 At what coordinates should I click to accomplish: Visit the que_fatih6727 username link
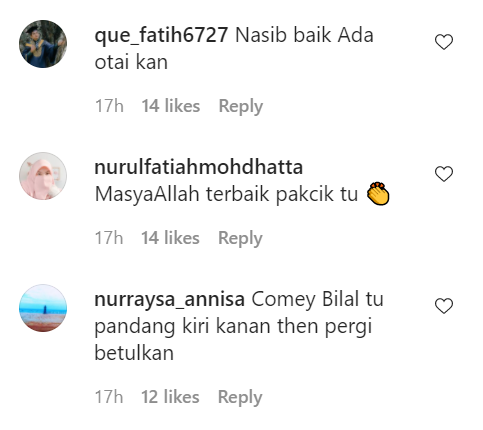coord(161,35)
